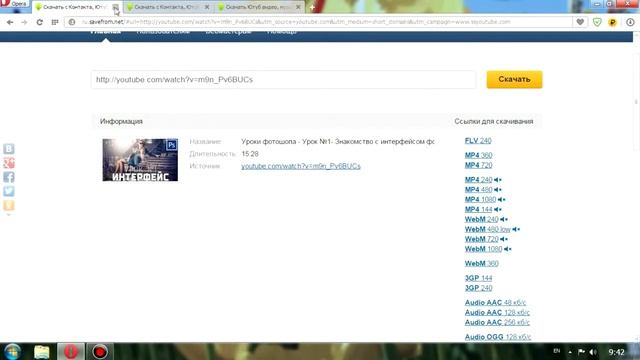The image size is (640, 360).
Task: Download MP4 720 link
Action: [x=478, y=165]
